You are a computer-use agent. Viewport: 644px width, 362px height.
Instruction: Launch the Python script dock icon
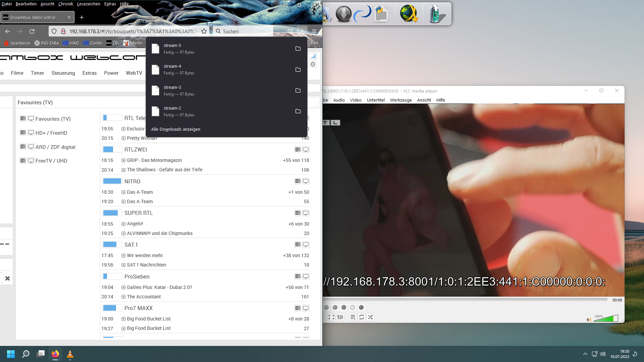381,14
